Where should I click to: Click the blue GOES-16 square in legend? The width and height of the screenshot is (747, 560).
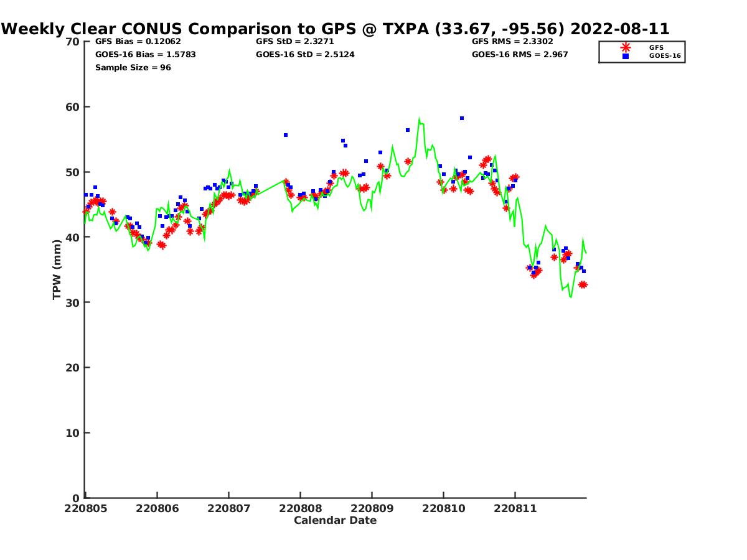(x=626, y=56)
